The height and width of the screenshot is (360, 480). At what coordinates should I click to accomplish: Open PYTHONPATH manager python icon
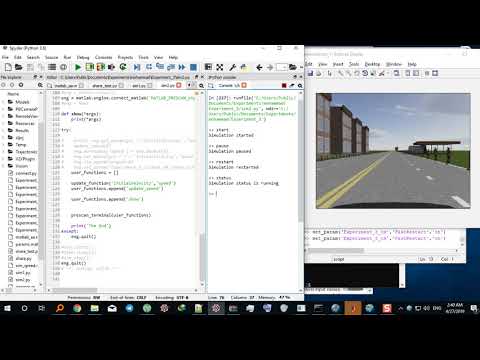click(244, 67)
